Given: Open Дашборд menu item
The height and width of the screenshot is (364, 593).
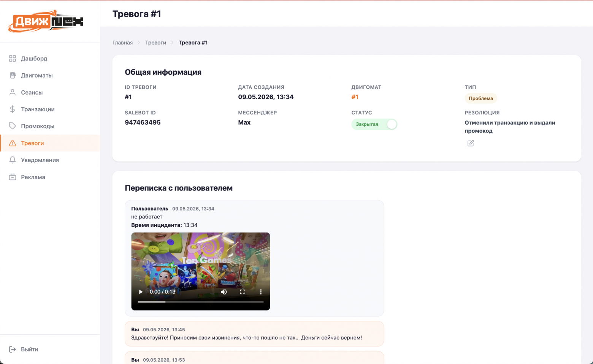Looking at the screenshot, I should [x=50, y=59].
